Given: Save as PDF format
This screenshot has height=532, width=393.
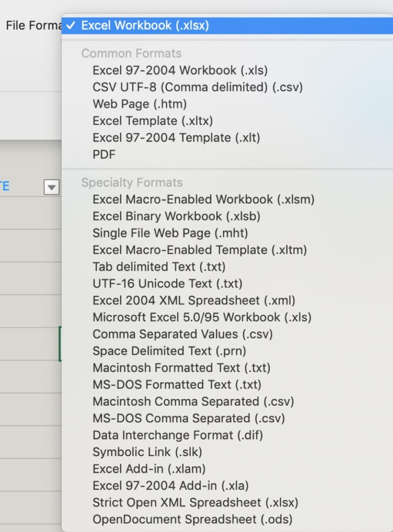Looking at the screenshot, I should click(104, 154).
